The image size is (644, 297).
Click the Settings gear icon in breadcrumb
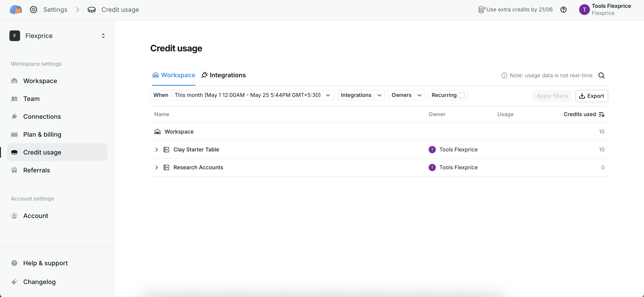[34, 9]
